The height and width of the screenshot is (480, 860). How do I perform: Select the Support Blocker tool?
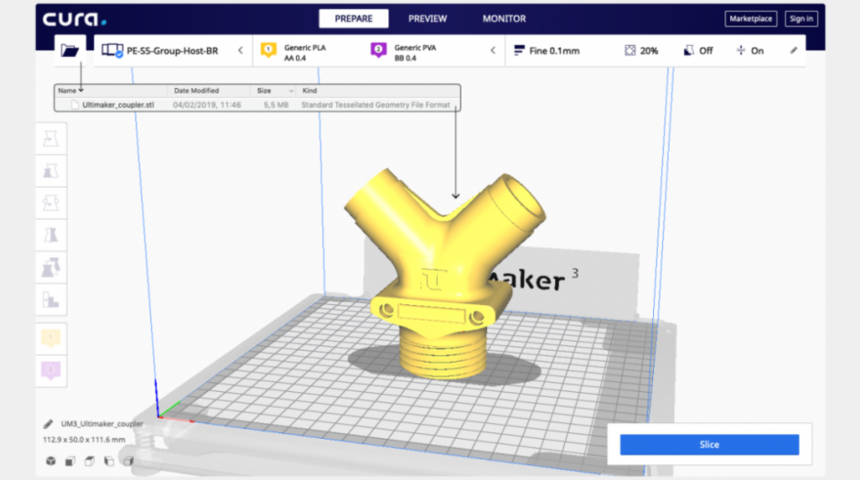(51, 300)
